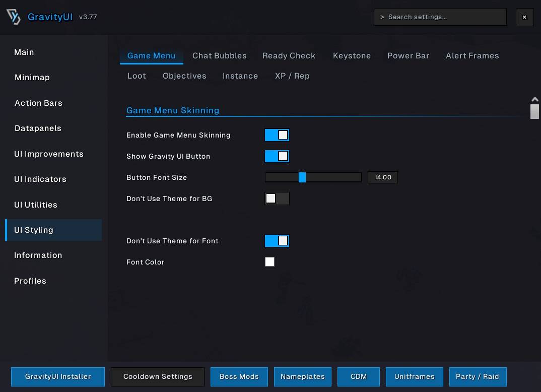This screenshot has height=392, width=541.
Task: Click the vertical scrollbar thumb
Action: click(x=535, y=111)
